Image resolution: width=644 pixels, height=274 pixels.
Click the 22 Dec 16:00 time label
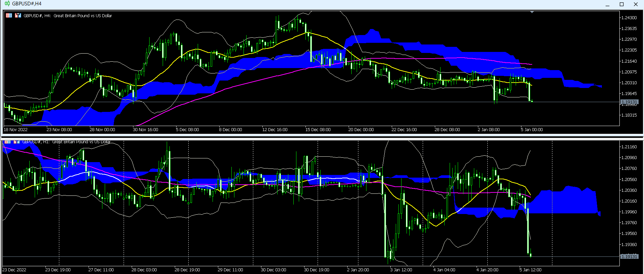click(404, 130)
